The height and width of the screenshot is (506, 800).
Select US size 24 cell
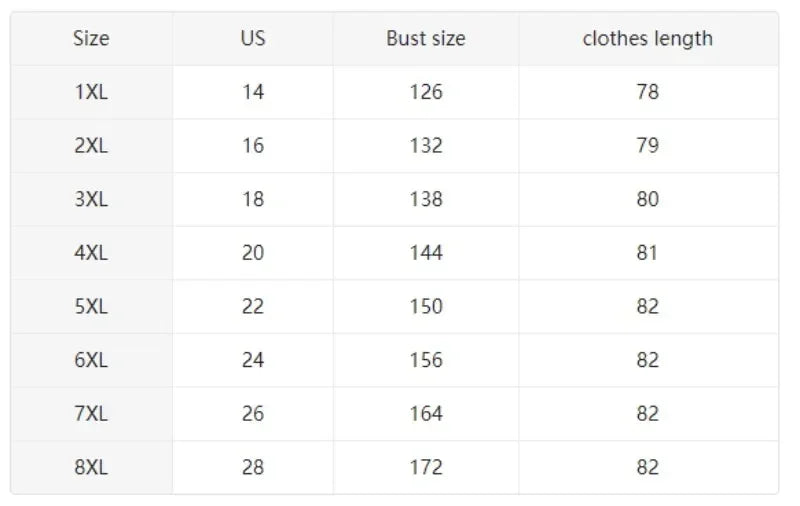click(253, 360)
